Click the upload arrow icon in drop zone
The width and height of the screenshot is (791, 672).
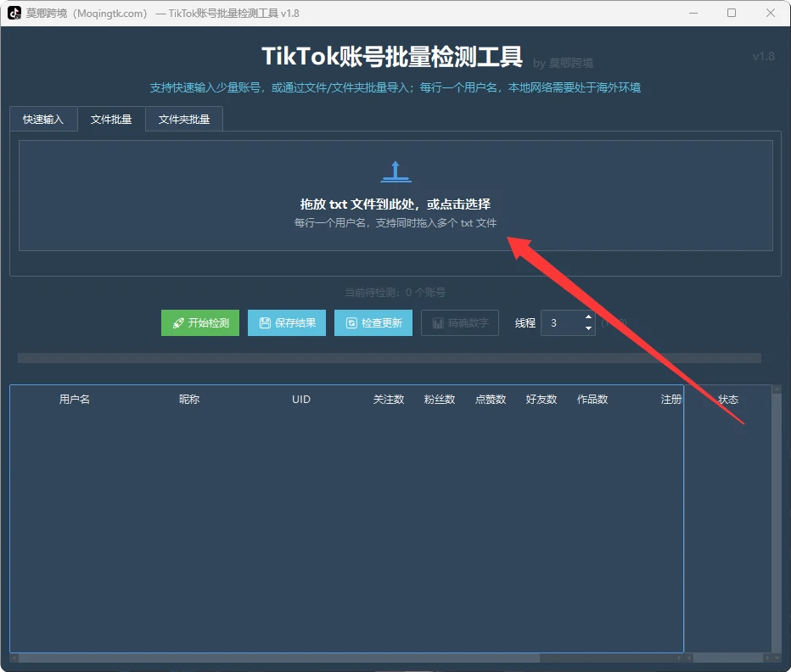tap(396, 171)
